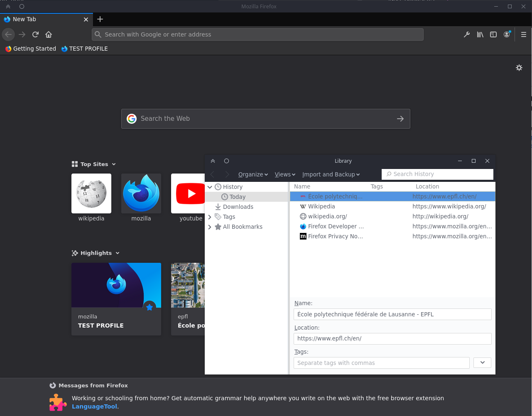Click the wrench icon in the navigation toolbar

(x=467, y=34)
